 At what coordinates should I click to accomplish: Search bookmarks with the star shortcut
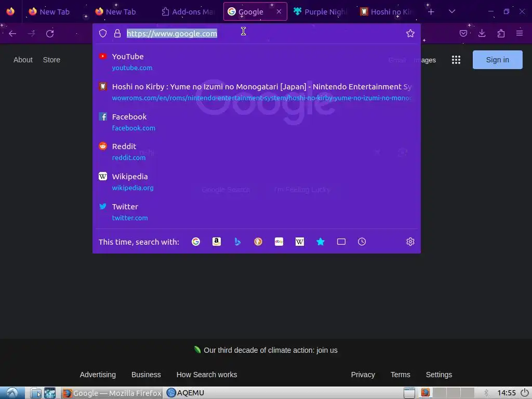pos(320,242)
